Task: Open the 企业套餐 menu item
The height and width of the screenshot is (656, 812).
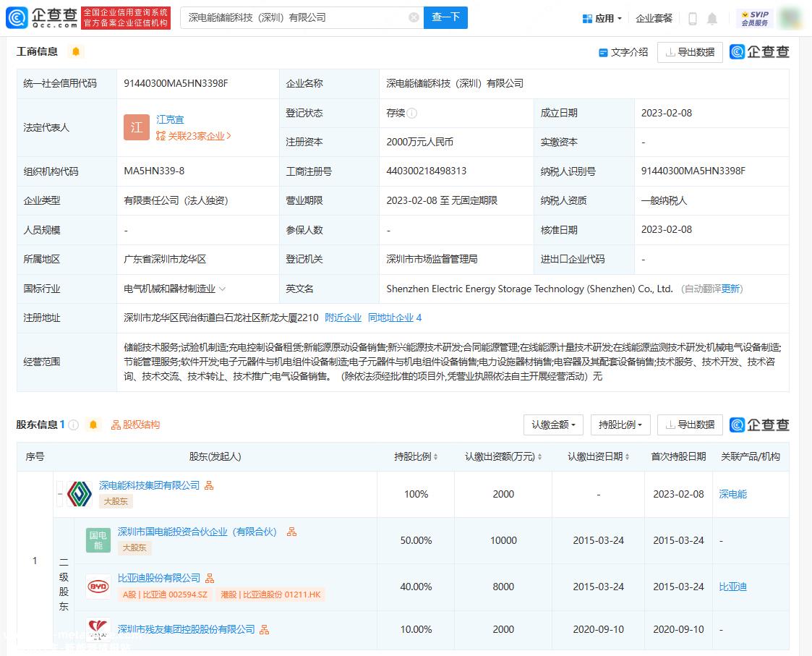Action: [x=654, y=19]
